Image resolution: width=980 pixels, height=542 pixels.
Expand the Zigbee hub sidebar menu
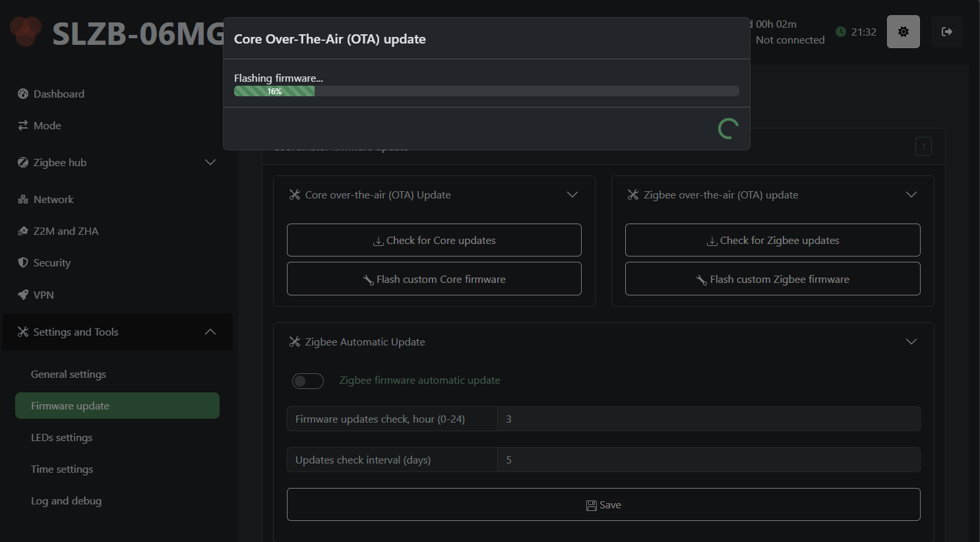210,162
